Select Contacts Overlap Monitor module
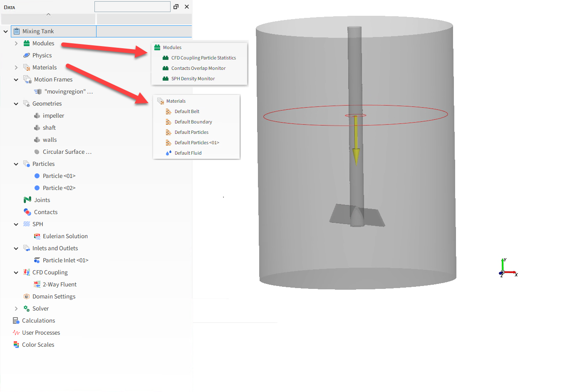582x392 pixels. click(x=198, y=68)
